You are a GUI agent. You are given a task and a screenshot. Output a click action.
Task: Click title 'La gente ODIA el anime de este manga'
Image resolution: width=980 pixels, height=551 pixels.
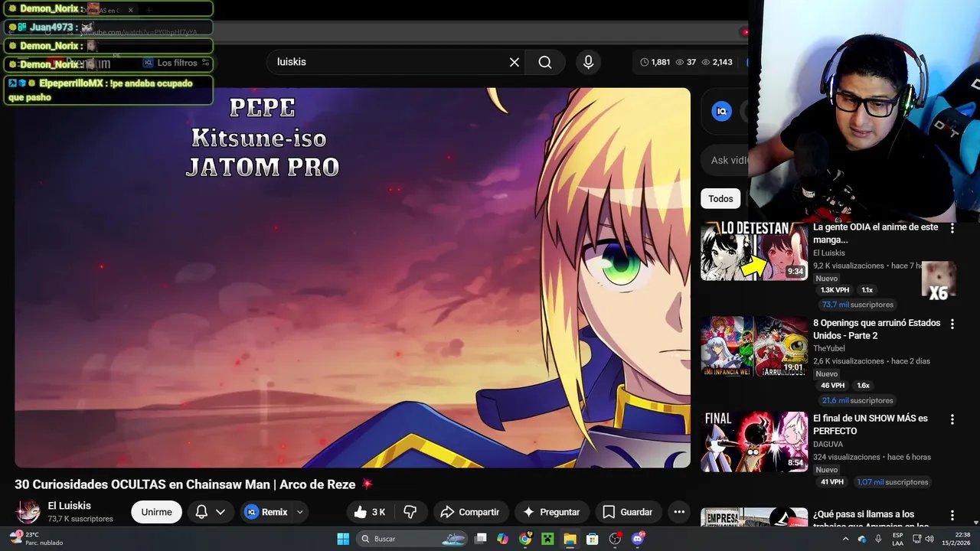[875, 233]
